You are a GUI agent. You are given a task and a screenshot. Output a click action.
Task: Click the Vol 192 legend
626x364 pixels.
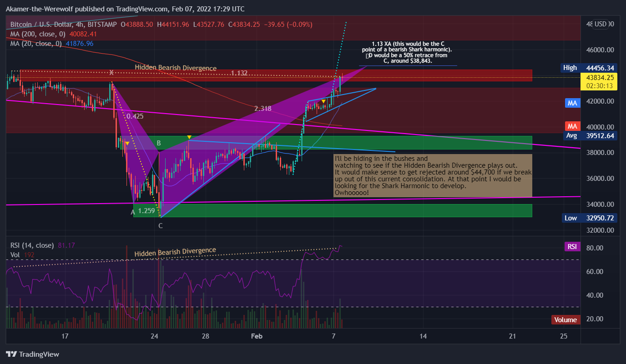[22, 255]
